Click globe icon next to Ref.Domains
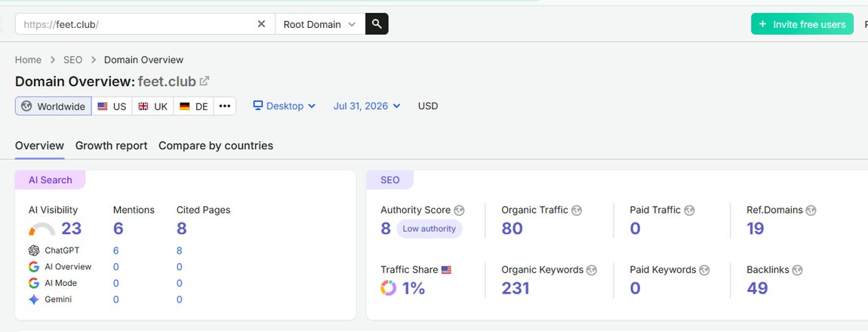The image size is (868, 332). point(811,211)
